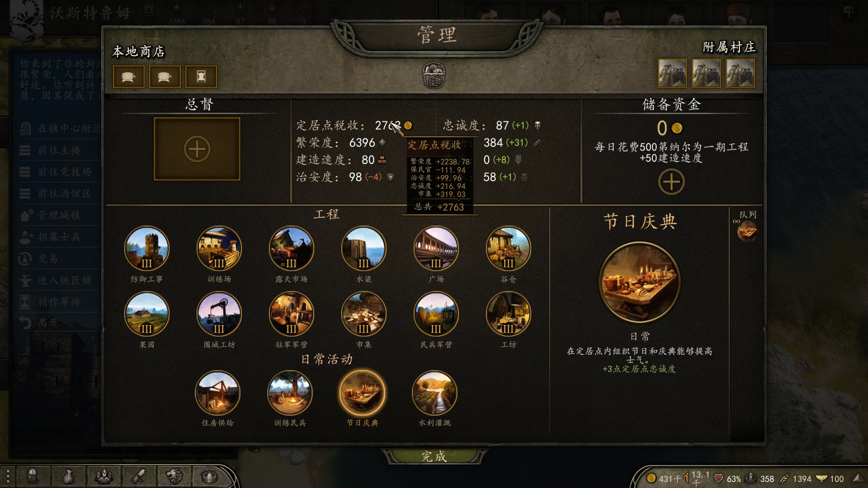The image size is (868, 488).
Task: Select 招募士兵 in the town menu
Action: coord(59,237)
